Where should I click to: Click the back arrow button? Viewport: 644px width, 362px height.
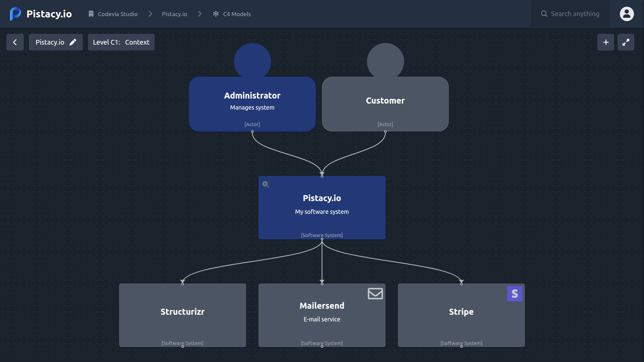tap(15, 42)
